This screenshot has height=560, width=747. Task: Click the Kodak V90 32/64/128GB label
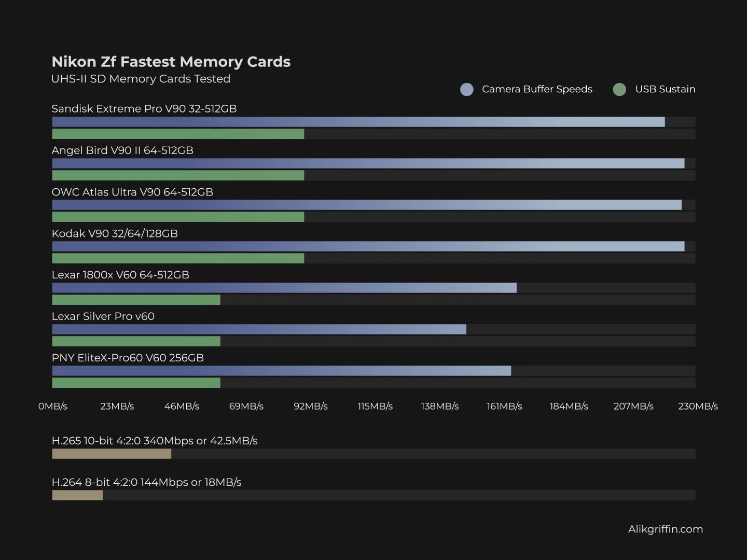pos(115,233)
